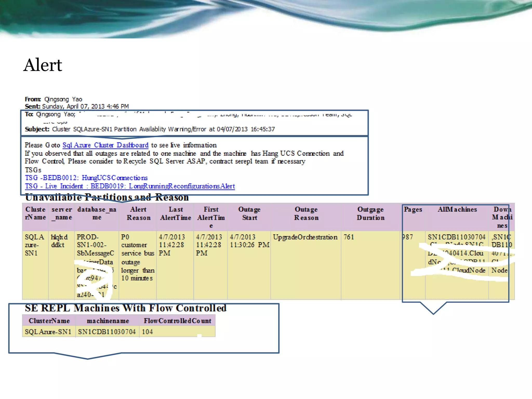
Task: Select the Outgage Duration column header
Action: [x=370, y=214]
